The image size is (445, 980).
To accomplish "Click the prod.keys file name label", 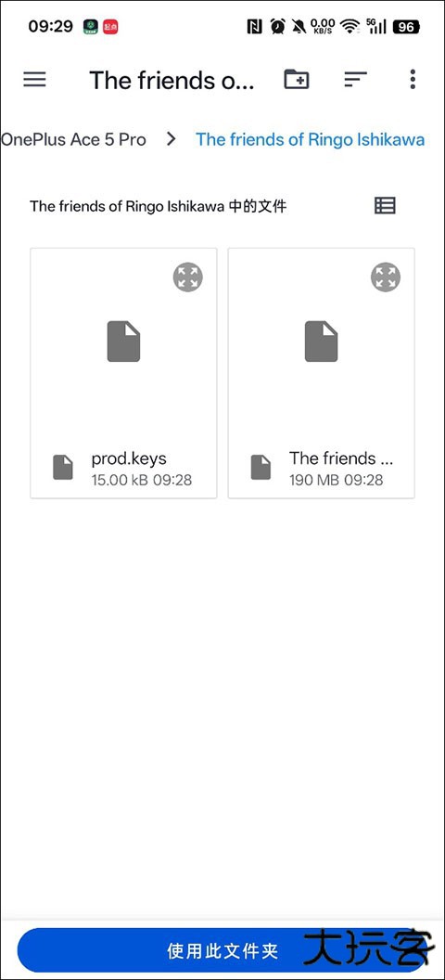I will click(x=129, y=458).
